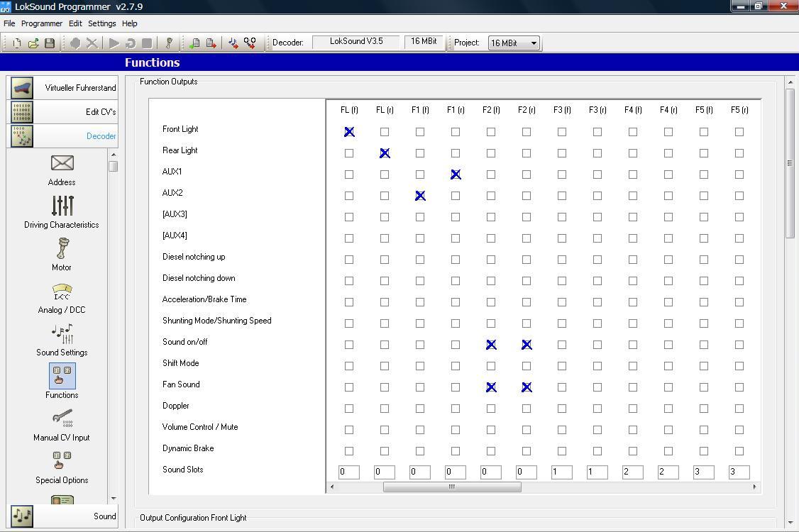Uncheck AUX2 for F1 (f)
Viewport: 799px width, 532px height.
click(x=420, y=196)
